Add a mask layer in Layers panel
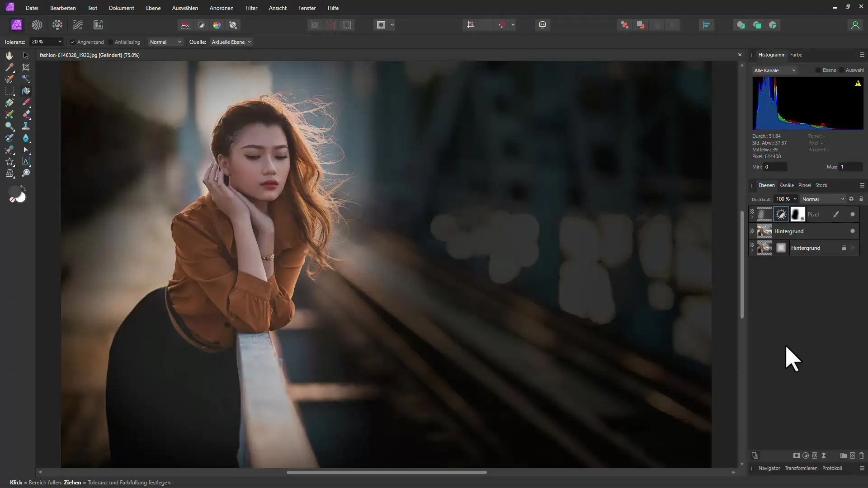Screen dimensions: 868x488 [x=797, y=455]
